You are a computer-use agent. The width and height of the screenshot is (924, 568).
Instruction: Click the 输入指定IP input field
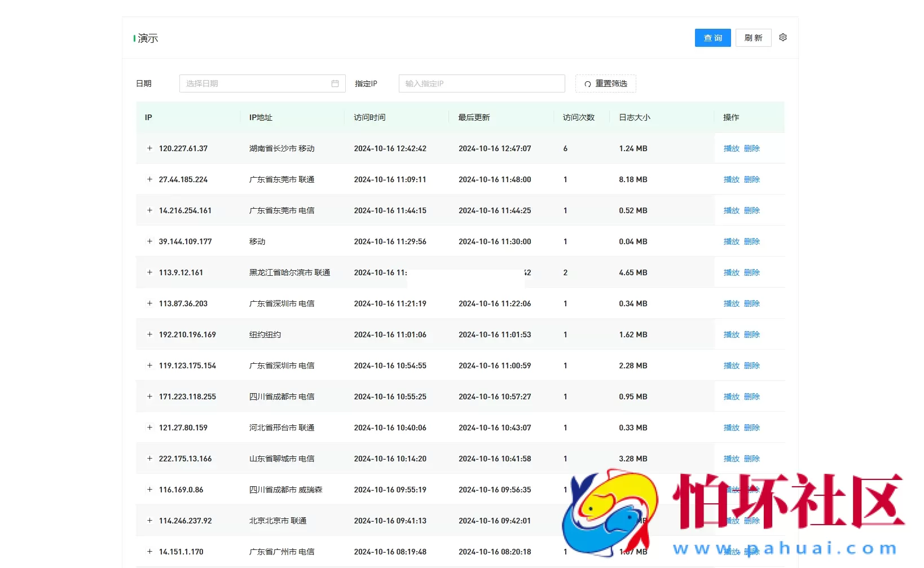click(481, 83)
